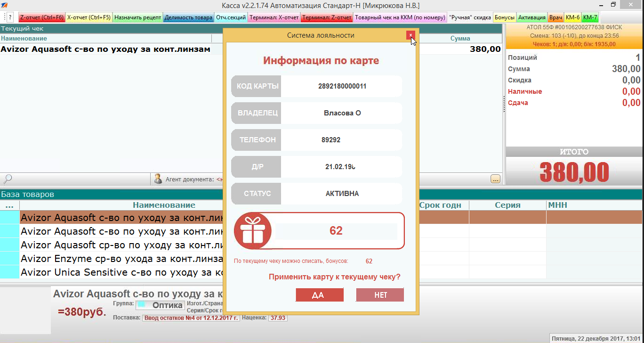644x343 pixels.
Task: Click the Наименование header in База товаров
Action: 164,205
